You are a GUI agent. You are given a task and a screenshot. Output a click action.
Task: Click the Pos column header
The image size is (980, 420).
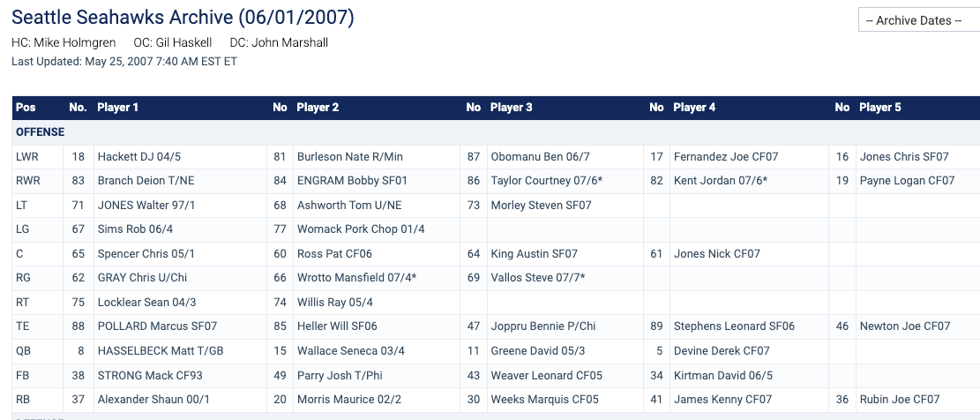(26, 108)
